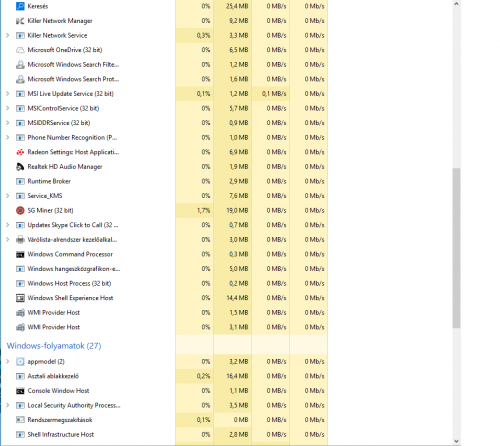Click the Windows Shell Experience Host icon
500x446 pixels.
[x=20, y=298]
